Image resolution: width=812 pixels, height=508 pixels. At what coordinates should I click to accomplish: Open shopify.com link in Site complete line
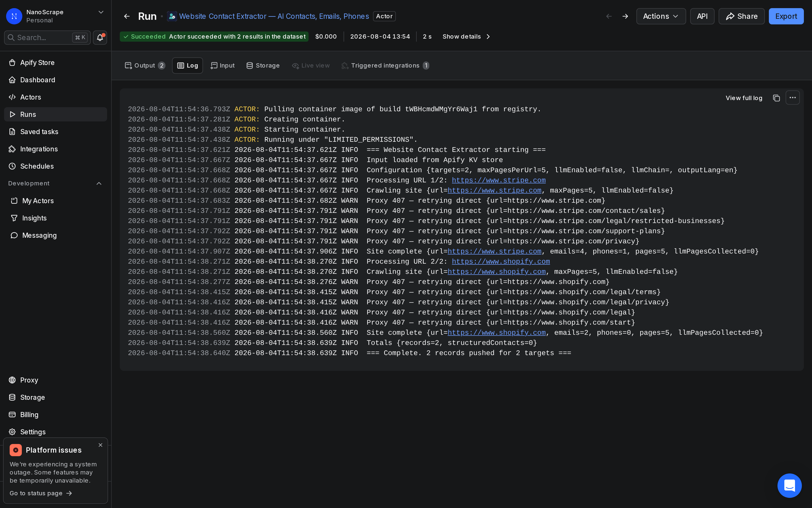[x=496, y=333]
